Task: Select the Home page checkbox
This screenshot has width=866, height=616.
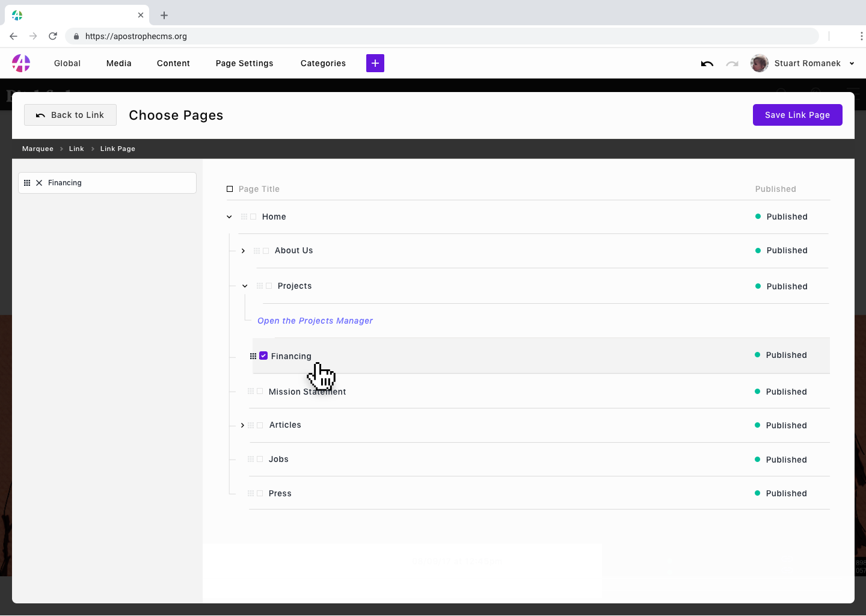Action: click(252, 217)
